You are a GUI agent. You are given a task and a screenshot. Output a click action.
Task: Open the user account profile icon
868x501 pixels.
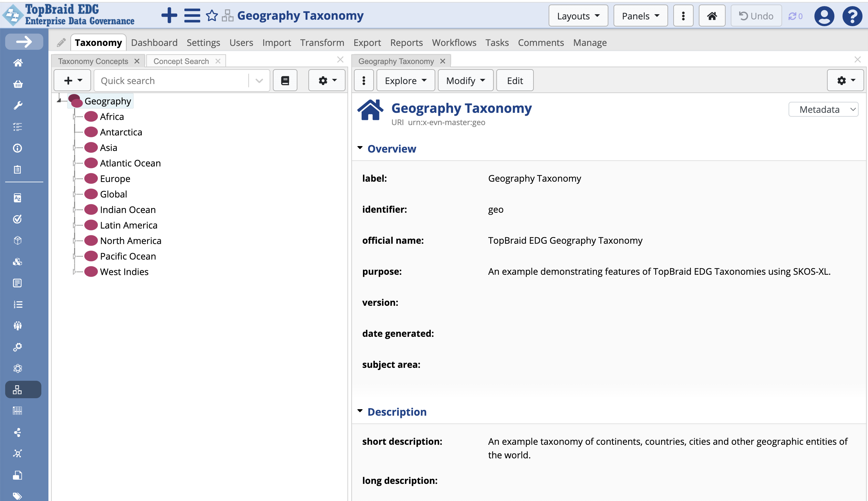(824, 16)
